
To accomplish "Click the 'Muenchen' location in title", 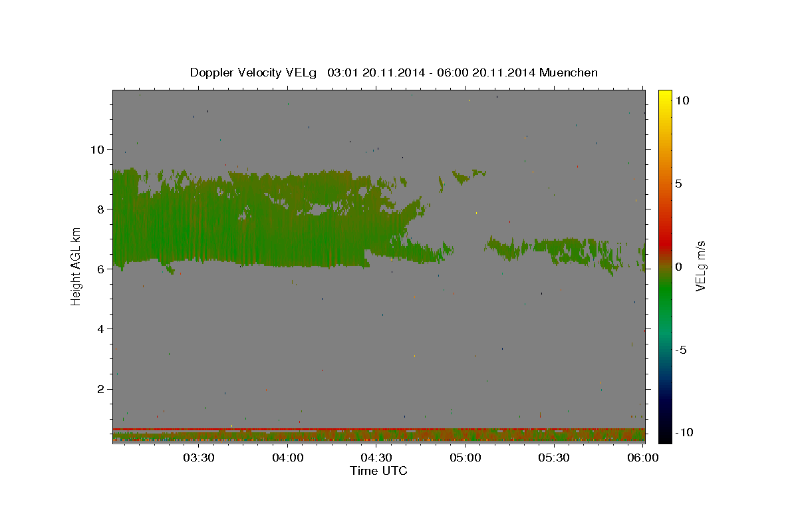I will [569, 72].
